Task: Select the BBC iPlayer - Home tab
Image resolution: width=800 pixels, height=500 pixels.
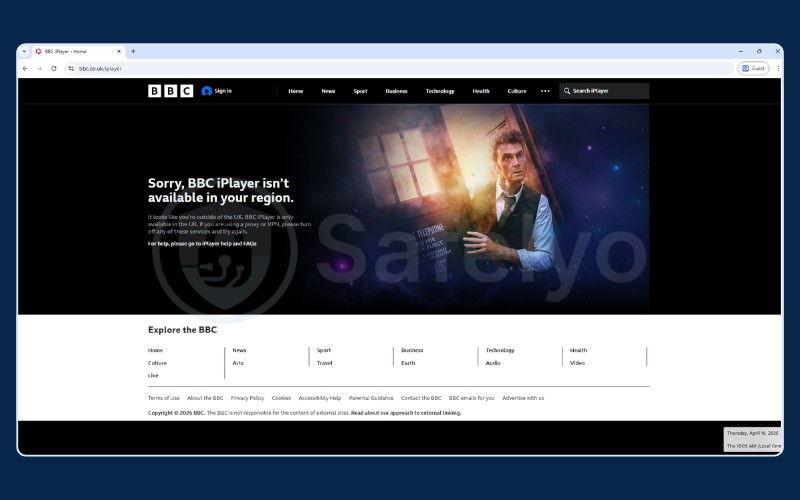Action: coord(77,51)
